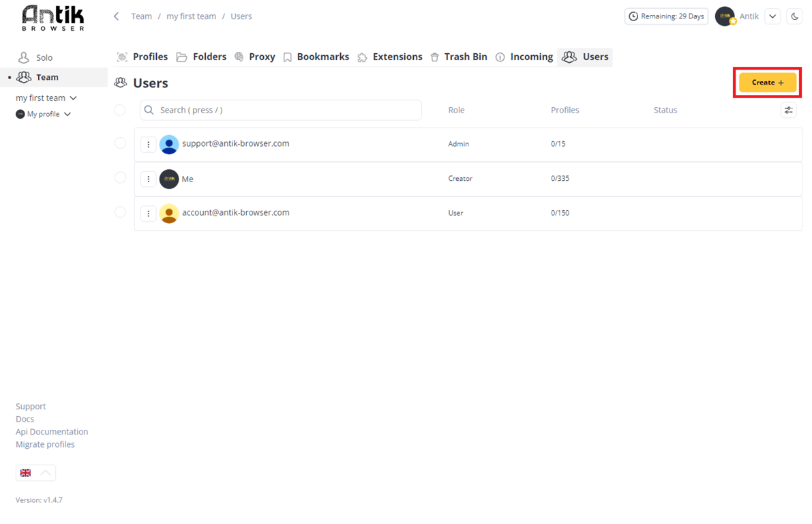Click the 0/150 profiles value
812x524 pixels.
560,213
